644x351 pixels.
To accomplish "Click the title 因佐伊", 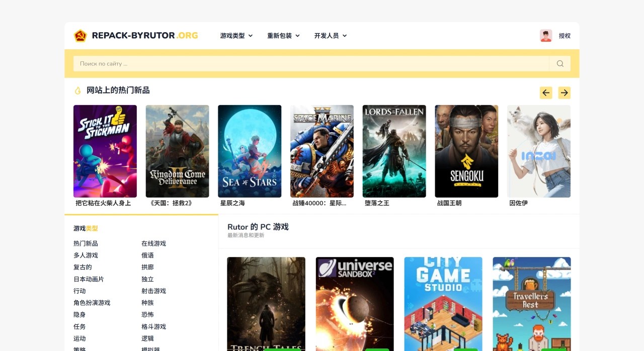I will [x=518, y=203].
